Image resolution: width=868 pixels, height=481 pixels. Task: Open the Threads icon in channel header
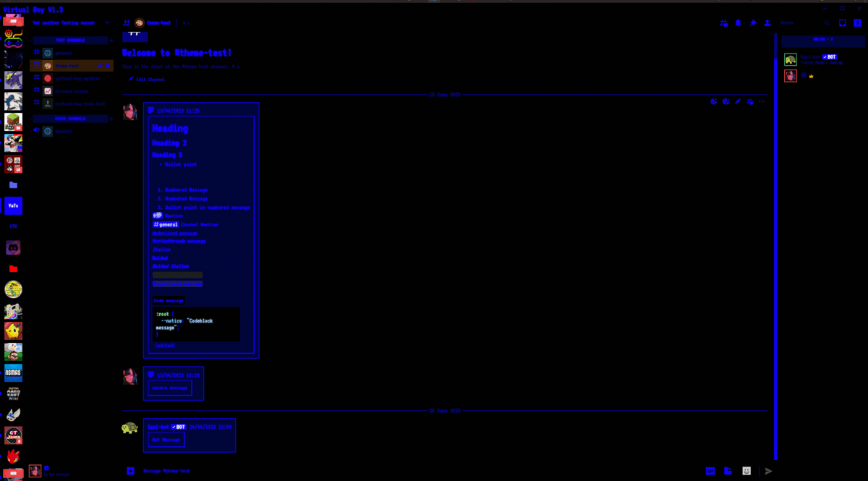(724, 23)
